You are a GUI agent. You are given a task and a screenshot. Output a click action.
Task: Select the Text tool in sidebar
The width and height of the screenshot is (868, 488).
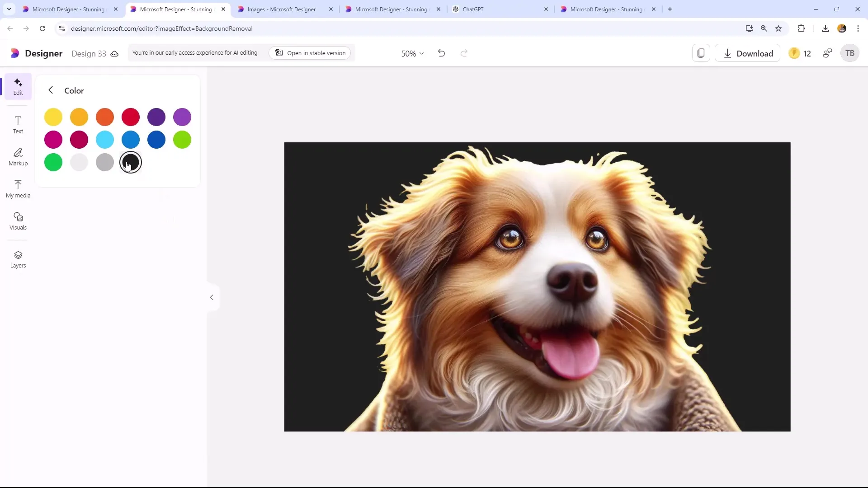(18, 125)
